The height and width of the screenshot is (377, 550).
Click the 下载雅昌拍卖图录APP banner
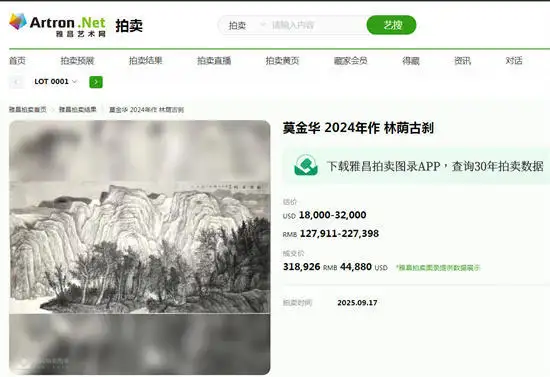pos(416,166)
